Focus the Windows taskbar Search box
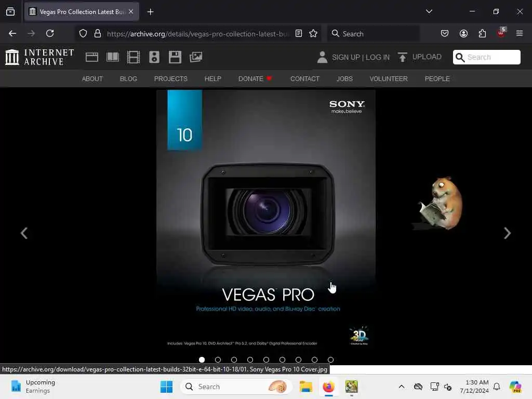This screenshot has height=399, width=532. coord(236,387)
